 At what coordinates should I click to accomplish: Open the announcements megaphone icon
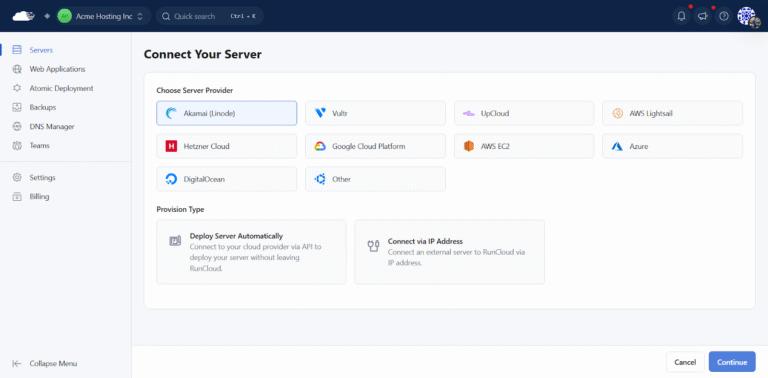pos(702,16)
